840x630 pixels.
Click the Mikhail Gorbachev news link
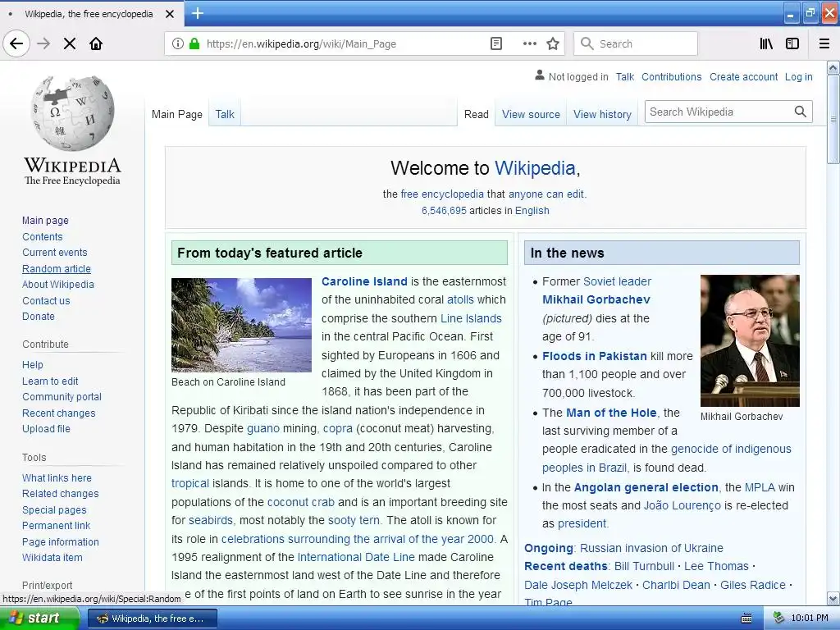[x=596, y=299]
